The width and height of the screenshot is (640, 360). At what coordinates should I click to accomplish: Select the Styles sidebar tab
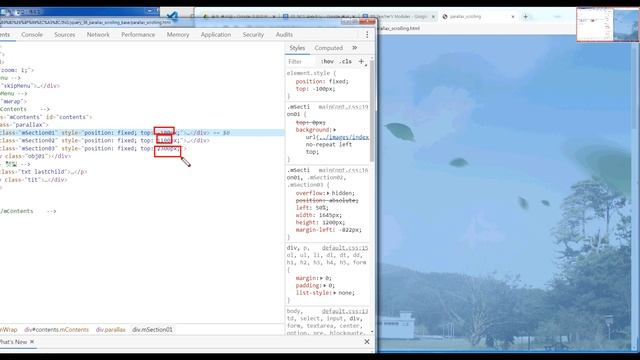click(297, 48)
